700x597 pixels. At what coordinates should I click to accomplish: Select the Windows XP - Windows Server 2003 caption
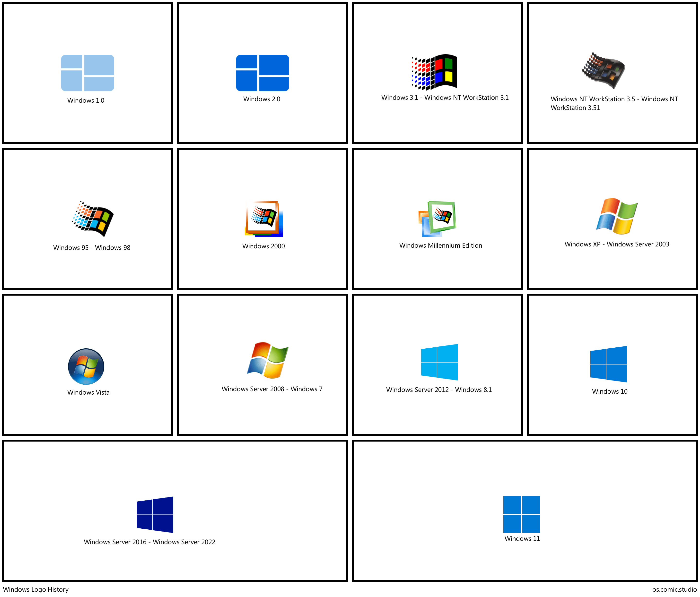(x=617, y=244)
